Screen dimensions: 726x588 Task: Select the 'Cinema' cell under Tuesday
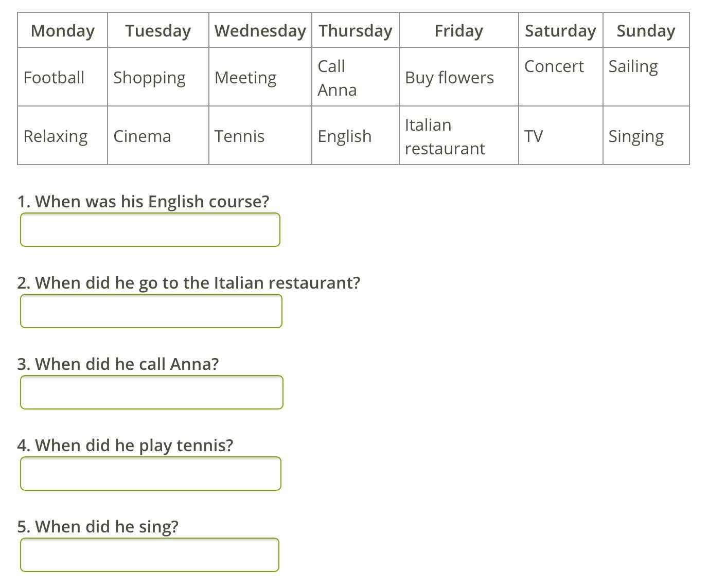158,136
